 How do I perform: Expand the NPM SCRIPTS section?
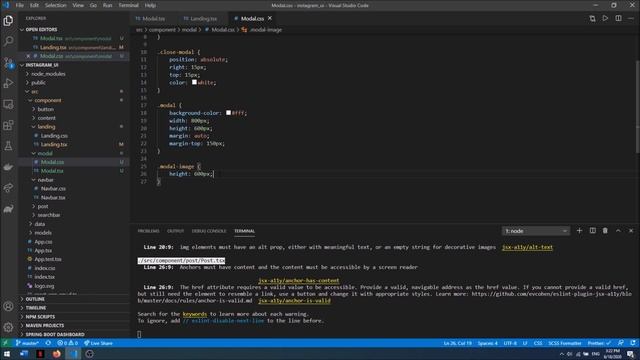[x=40, y=317]
